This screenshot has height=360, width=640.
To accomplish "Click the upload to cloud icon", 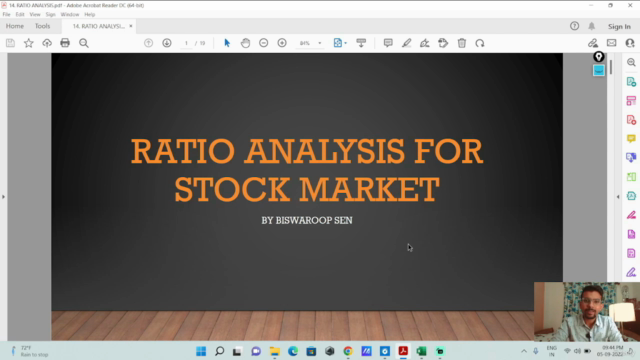I will point(47,43).
